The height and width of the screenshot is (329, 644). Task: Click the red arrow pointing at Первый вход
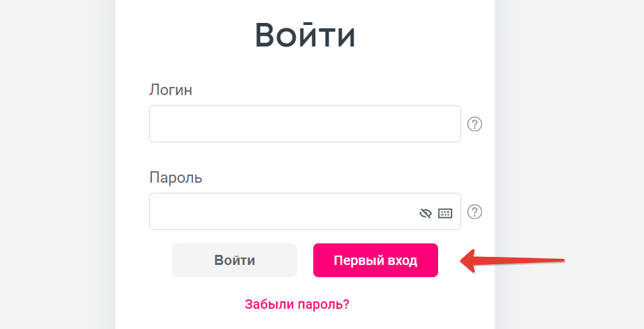click(x=512, y=261)
